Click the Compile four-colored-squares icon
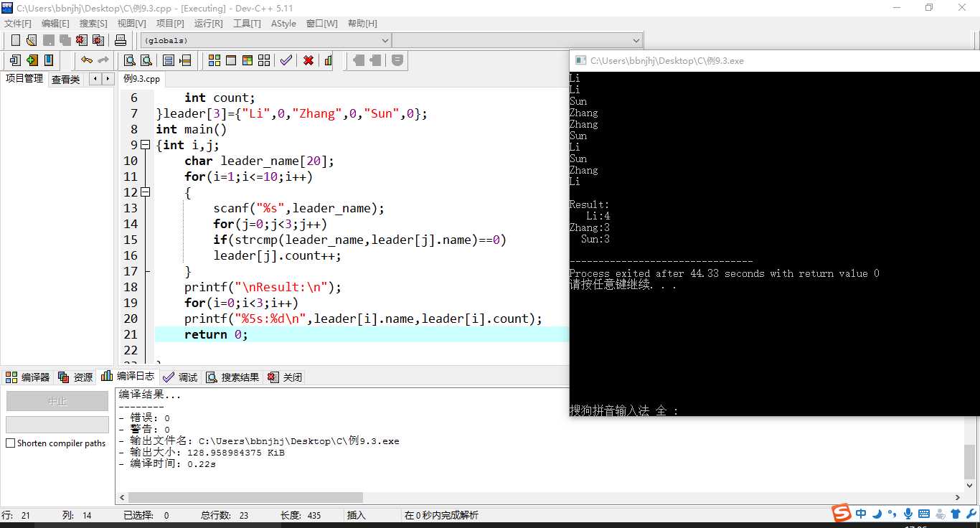 pyautogui.click(x=214, y=60)
